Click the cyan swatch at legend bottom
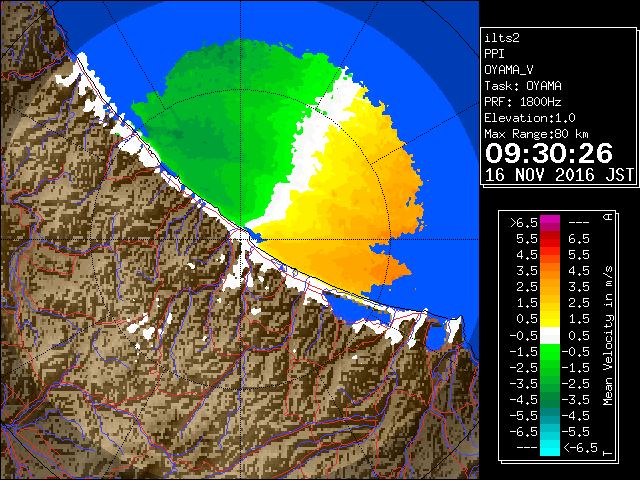This screenshot has width=640, height=480. pyautogui.click(x=550, y=448)
